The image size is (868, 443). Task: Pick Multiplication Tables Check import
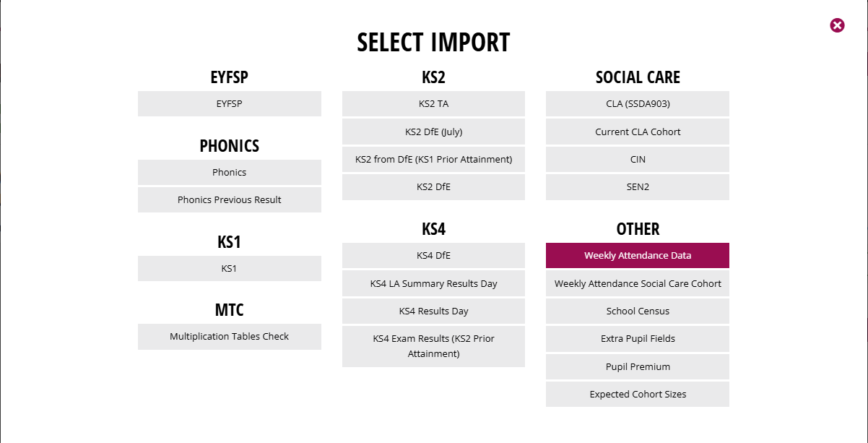click(230, 336)
